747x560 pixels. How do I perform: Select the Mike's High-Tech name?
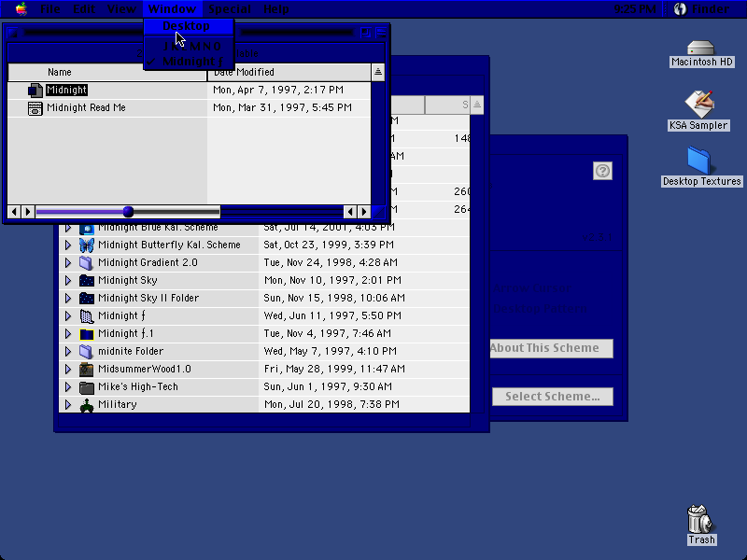click(138, 386)
